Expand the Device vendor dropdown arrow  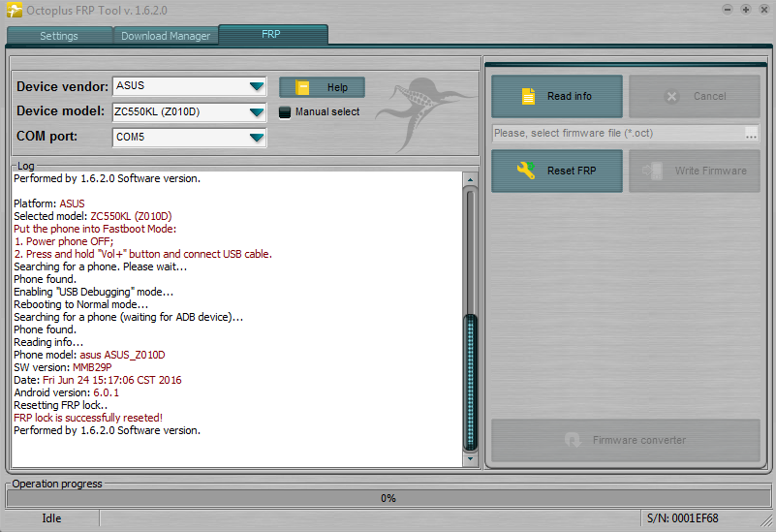coord(257,86)
